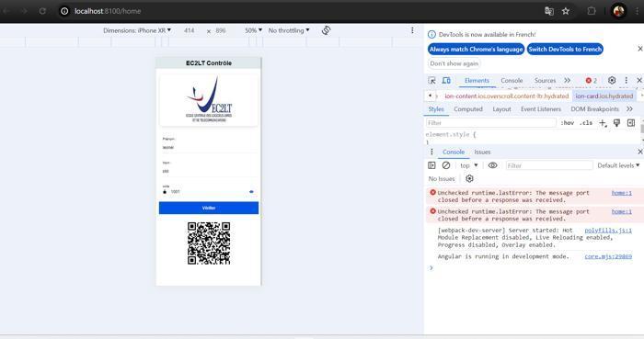Open the Chrome profile avatar
This screenshot has width=644, height=339.
[x=618, y=11]
